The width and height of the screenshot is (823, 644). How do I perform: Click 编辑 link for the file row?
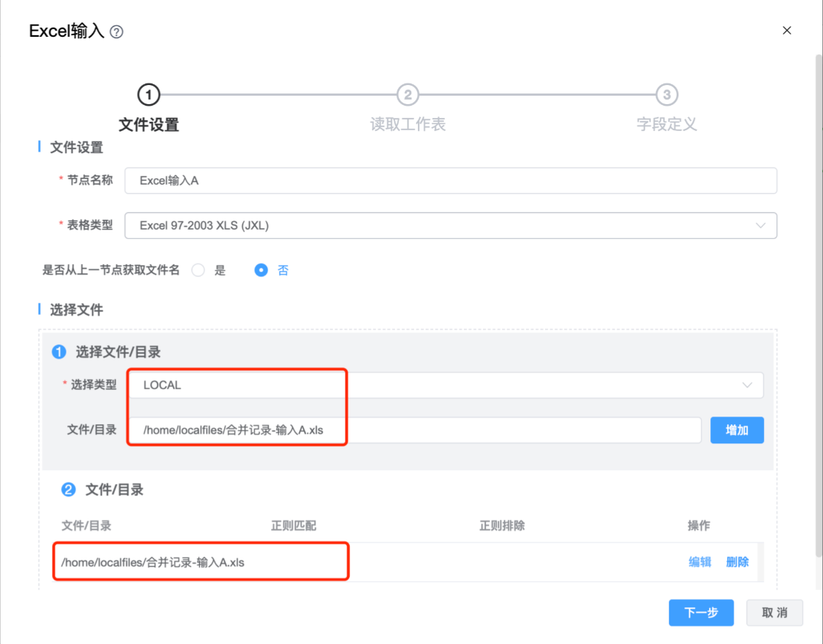click(x=700, y=562)
